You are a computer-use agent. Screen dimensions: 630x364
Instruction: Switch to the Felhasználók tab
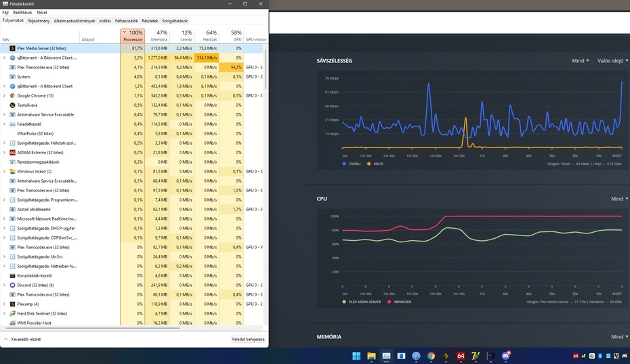click(x=126, y=21)
